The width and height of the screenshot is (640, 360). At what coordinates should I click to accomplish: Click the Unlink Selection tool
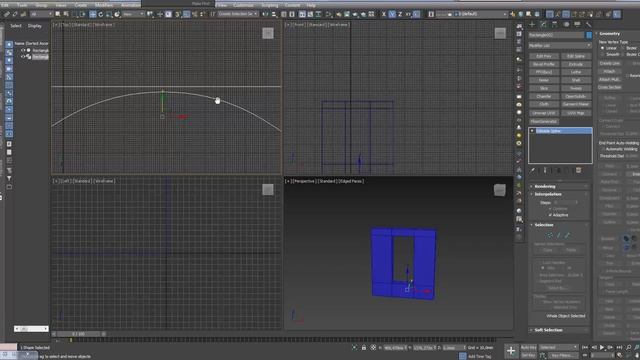point(15,14)
